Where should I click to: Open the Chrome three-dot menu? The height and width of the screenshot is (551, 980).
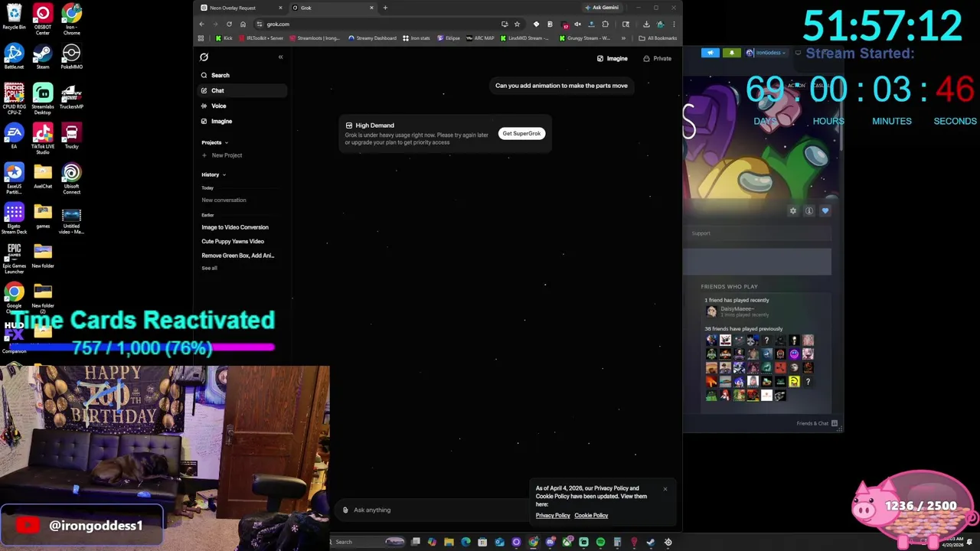click(x=674, y=24)
